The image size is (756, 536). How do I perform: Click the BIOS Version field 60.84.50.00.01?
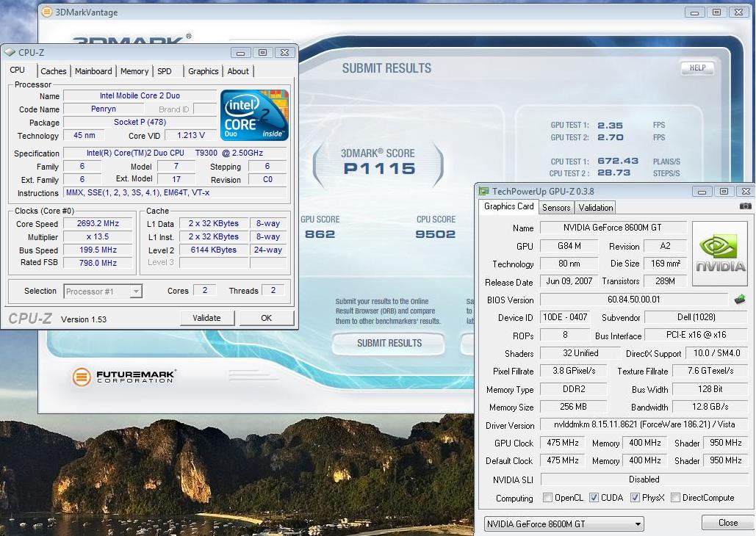pos(633,300)
